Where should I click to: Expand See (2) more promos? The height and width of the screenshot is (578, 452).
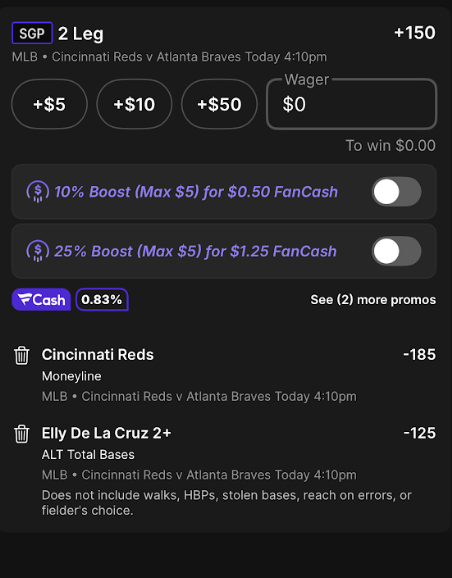[373, 300]
